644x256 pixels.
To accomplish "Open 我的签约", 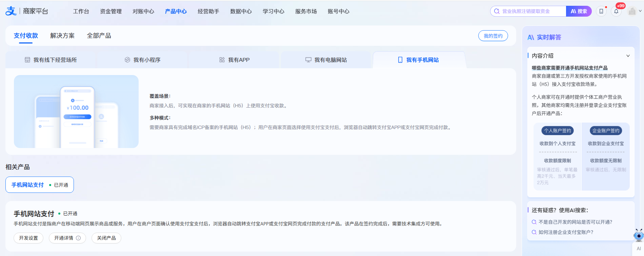I will (493, 36).
